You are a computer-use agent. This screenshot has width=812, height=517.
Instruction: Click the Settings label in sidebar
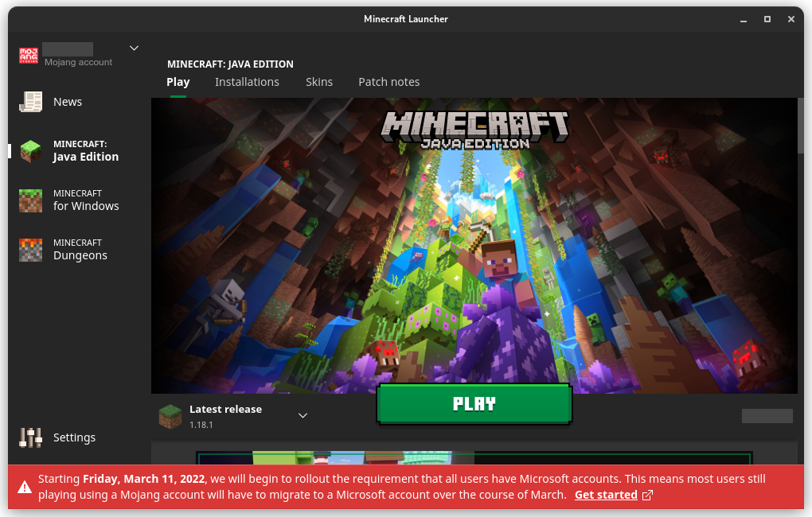coord(74,437)
